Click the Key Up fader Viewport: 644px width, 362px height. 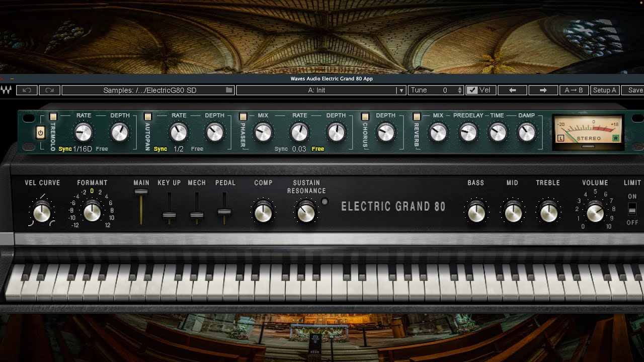pos(169,215)
